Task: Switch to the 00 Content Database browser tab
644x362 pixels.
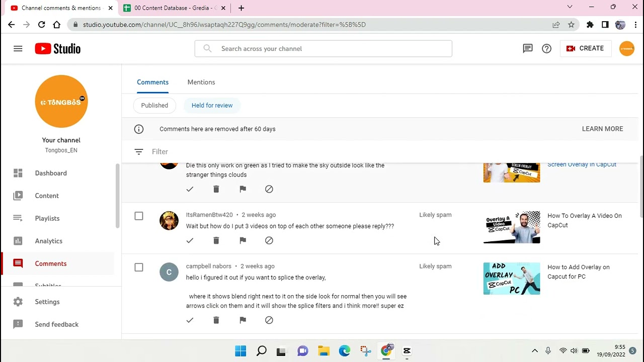Action: (x=175, y=8)
